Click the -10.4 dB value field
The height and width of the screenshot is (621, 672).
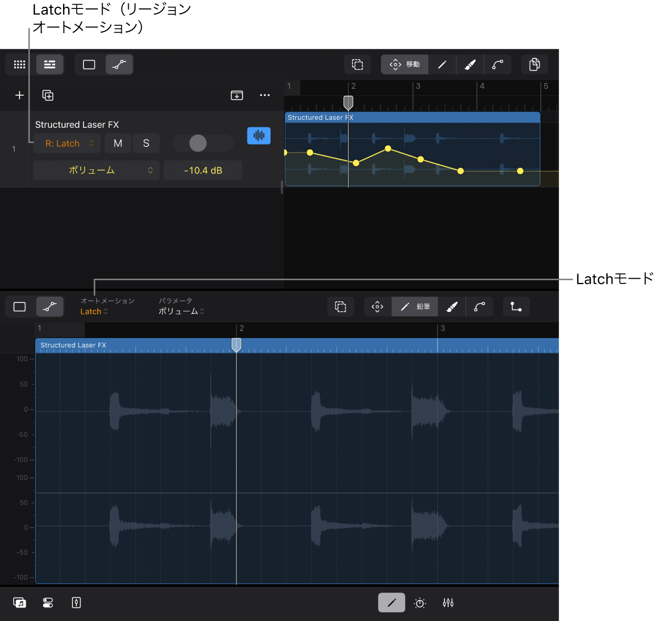click(x=203, y=170)
